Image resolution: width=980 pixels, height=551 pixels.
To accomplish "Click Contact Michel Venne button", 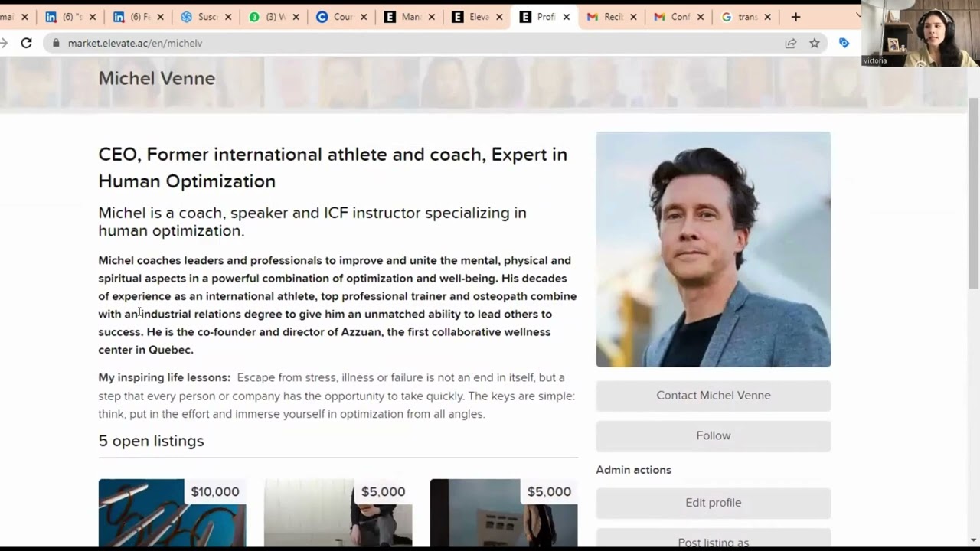I will click(x=714, y=396).
